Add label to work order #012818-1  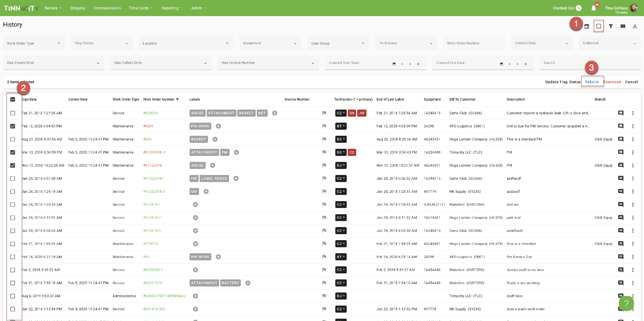pos(195,205)
